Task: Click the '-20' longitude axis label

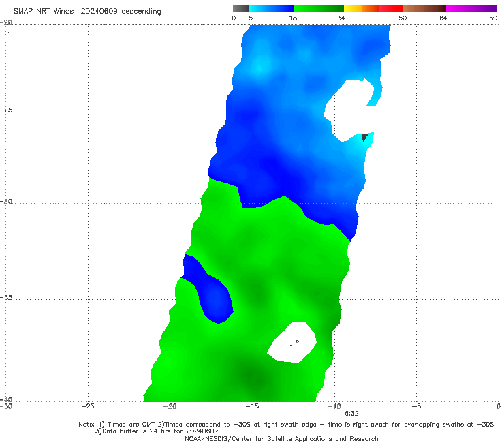Action: coord(170,406)
